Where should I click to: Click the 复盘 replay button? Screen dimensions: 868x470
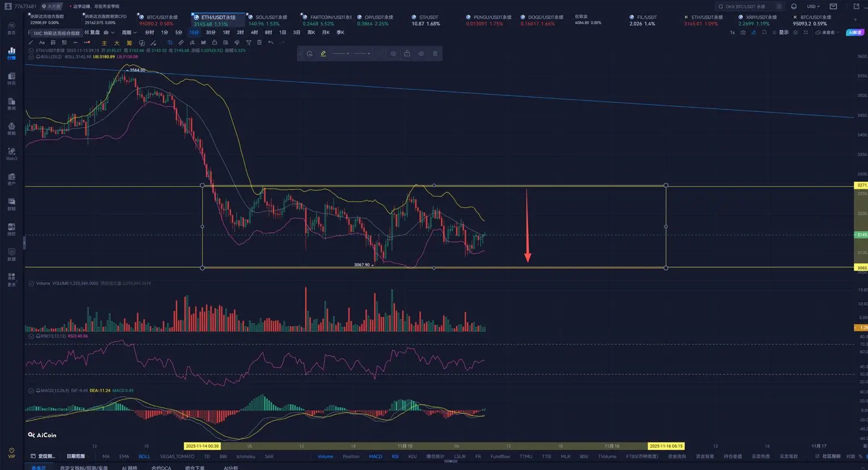click(x=93, y=32)
